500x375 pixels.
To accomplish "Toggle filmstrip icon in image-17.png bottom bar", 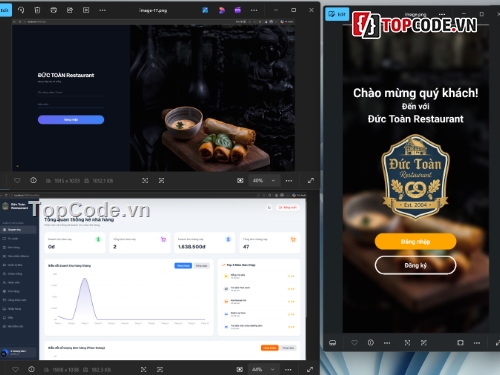I will (x=240, y=180).
